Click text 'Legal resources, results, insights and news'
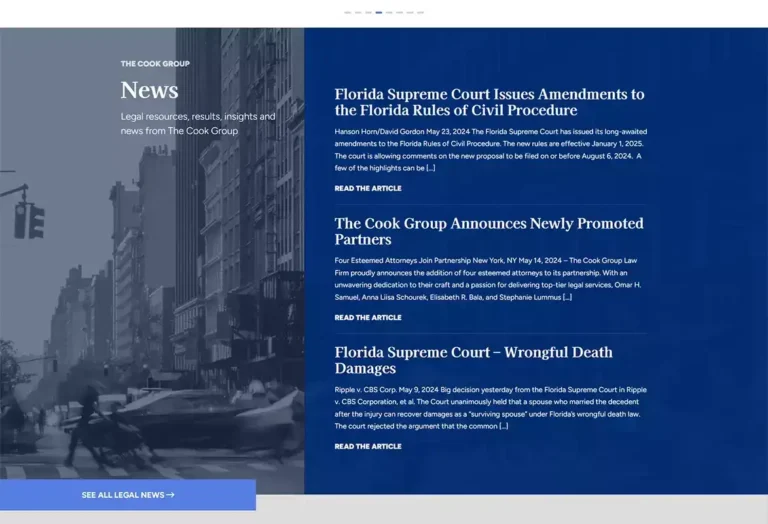The image size is (768, 524). click(198, 124)
